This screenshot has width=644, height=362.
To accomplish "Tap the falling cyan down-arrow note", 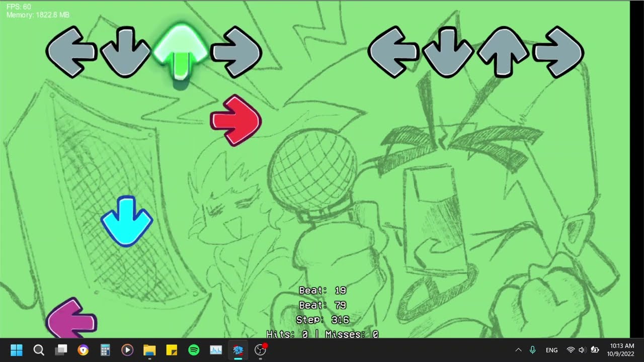I will [x=126, y=221].
